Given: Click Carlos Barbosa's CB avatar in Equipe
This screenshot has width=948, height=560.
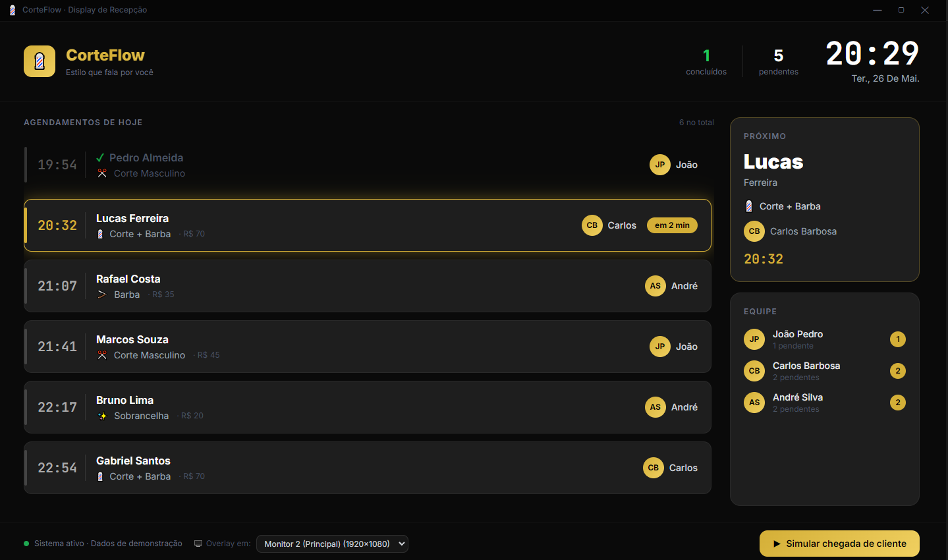Looking at the screenshot, I should (754, 371).
